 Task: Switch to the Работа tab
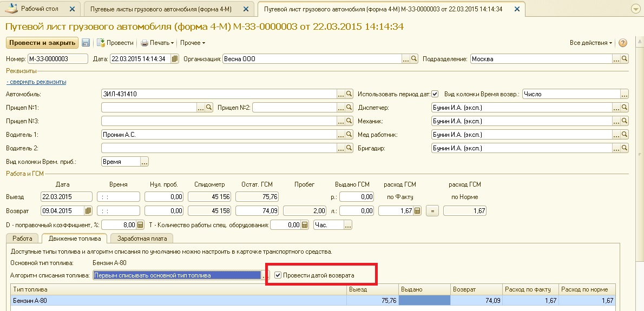click(x=22, y=238)
